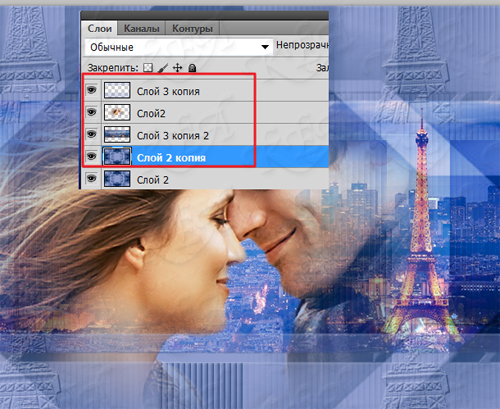Click the Слой 3 копия 2 thumbnail
Image resolution: width=500 pixels, height=409 pixels.
117,134
